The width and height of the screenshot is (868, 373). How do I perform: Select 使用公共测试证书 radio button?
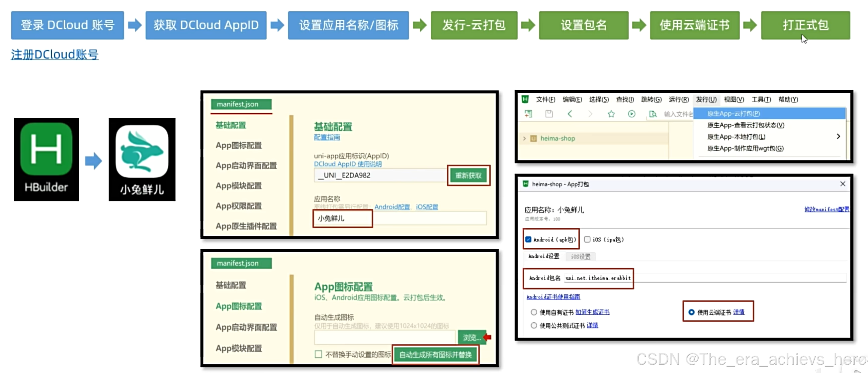(x=534, y=325)
